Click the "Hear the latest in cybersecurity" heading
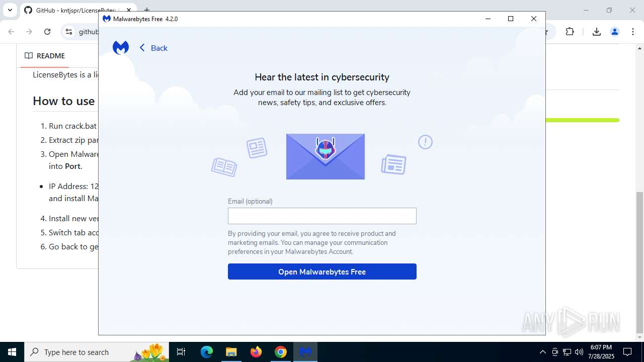The height and width of the screenshot is (362, 644). click(322, 77)
